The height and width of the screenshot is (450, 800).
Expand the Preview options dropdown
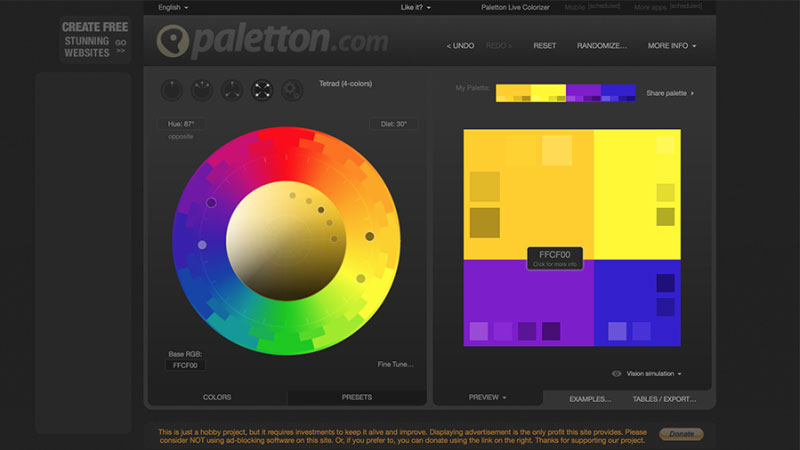click(487, 397)
